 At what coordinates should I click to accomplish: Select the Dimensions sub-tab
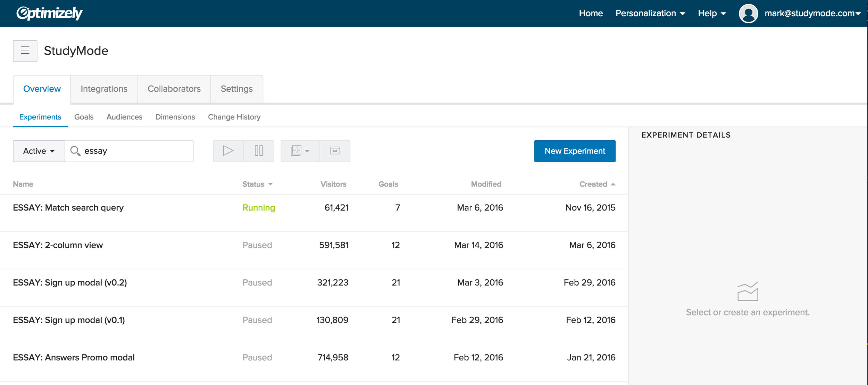pos(175,117)
